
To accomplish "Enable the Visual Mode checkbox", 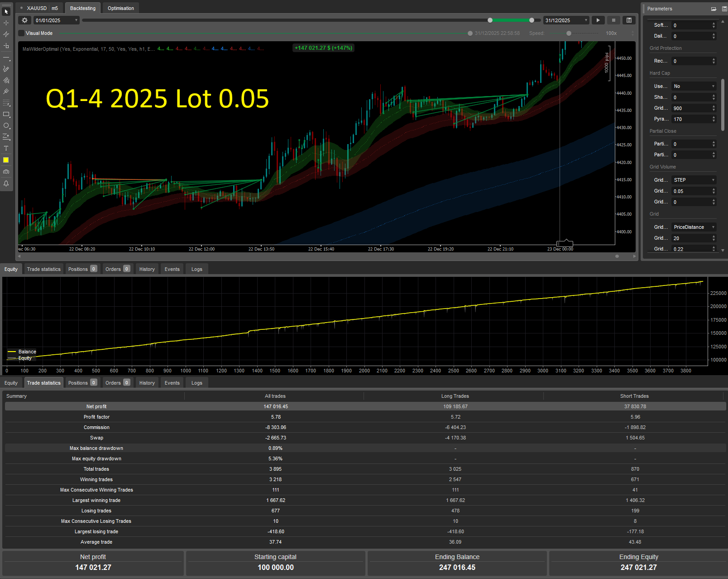I will tap(21, 33).
